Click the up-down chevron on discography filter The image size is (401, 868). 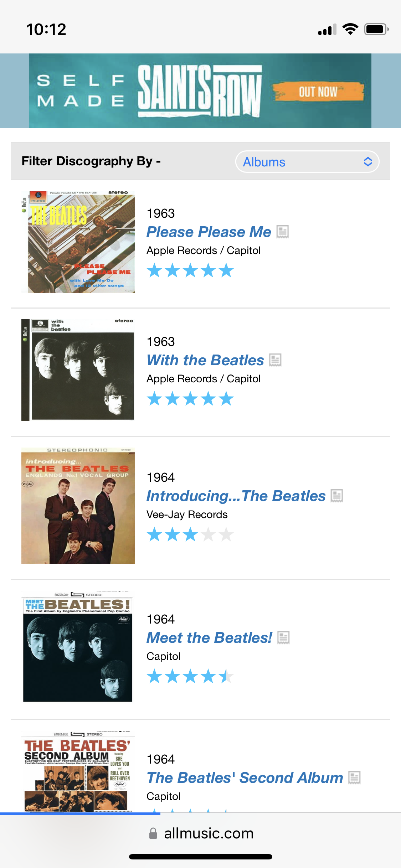(368, 162)
